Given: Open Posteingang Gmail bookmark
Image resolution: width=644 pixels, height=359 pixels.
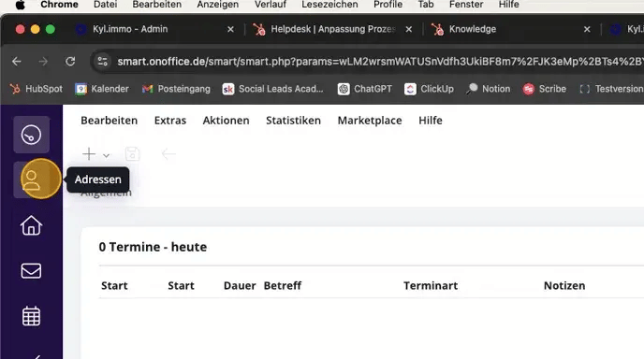Looking at the screenshot, I should 176,89.
